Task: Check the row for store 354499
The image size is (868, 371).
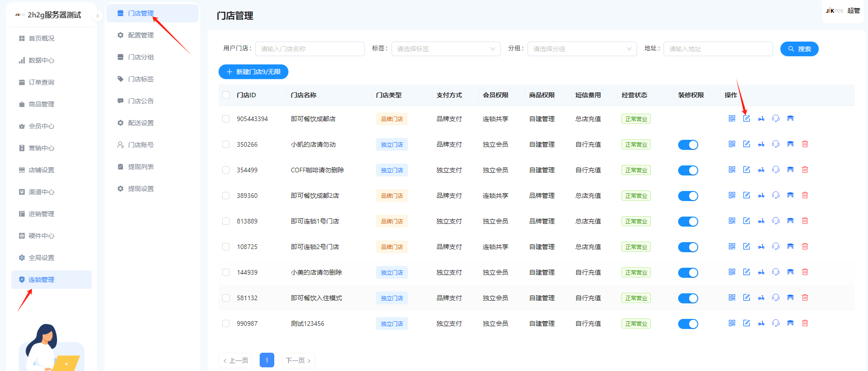Action: point(226,170)
